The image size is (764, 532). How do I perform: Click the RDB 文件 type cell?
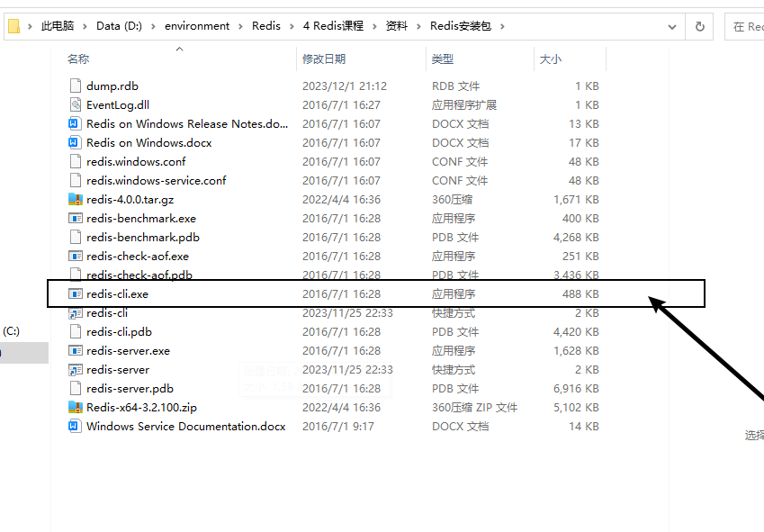455,86
